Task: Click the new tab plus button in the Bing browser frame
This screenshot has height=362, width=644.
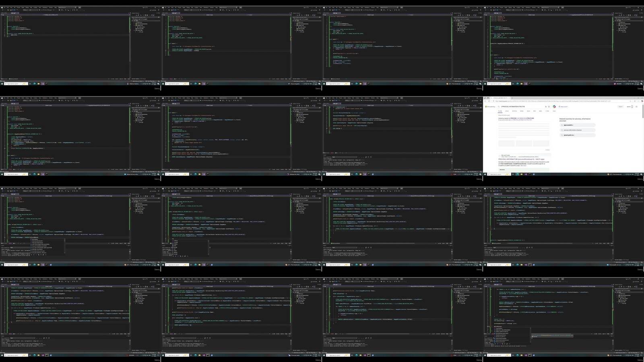Action: click(x=512, y=98)
